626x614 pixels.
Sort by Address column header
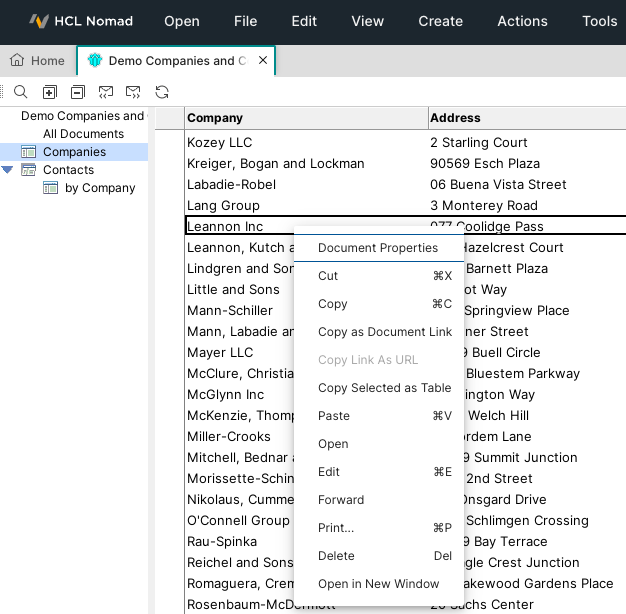(x=527, y=118)
